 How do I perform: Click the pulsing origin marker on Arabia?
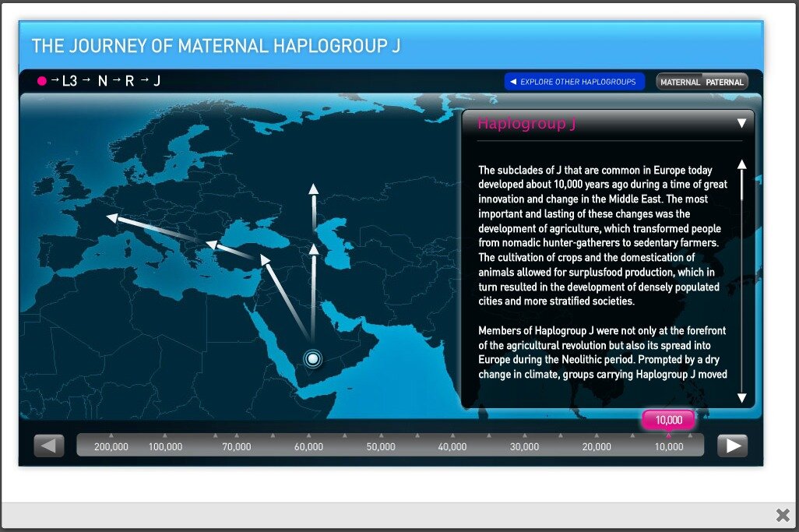pyautogui.click(x=313, y=358)
